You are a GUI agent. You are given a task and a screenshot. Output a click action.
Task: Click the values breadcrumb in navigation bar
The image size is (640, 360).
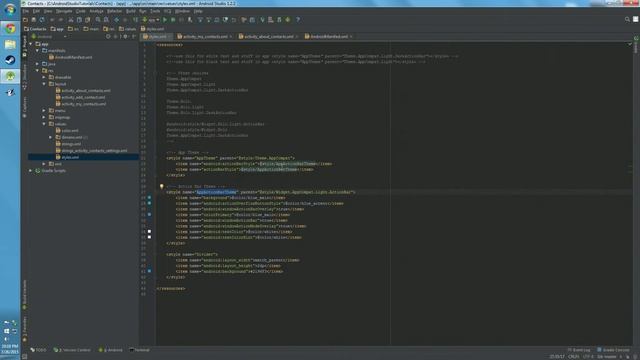point(127,29)
